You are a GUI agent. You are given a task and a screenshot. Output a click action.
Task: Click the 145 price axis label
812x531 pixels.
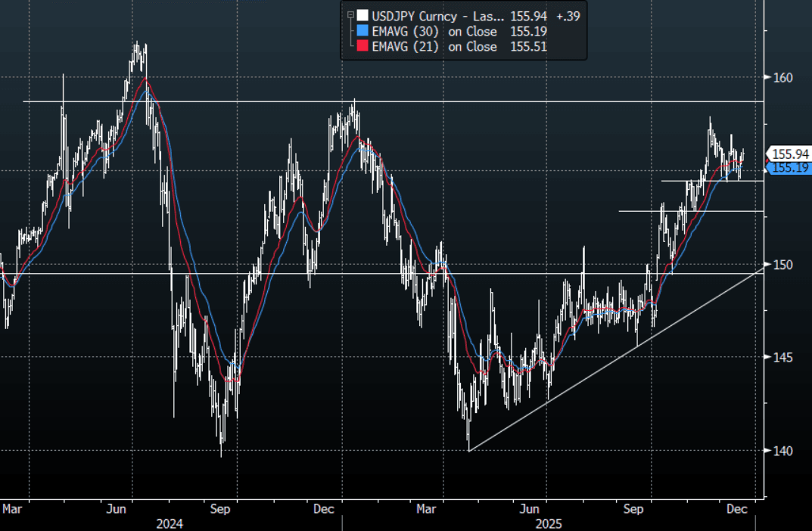point(782,358)
